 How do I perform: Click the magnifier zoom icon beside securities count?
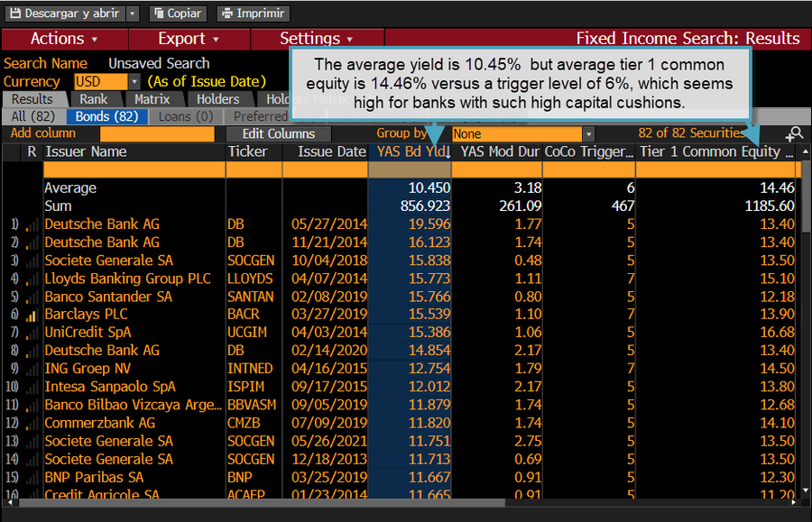tap(794, 134)
